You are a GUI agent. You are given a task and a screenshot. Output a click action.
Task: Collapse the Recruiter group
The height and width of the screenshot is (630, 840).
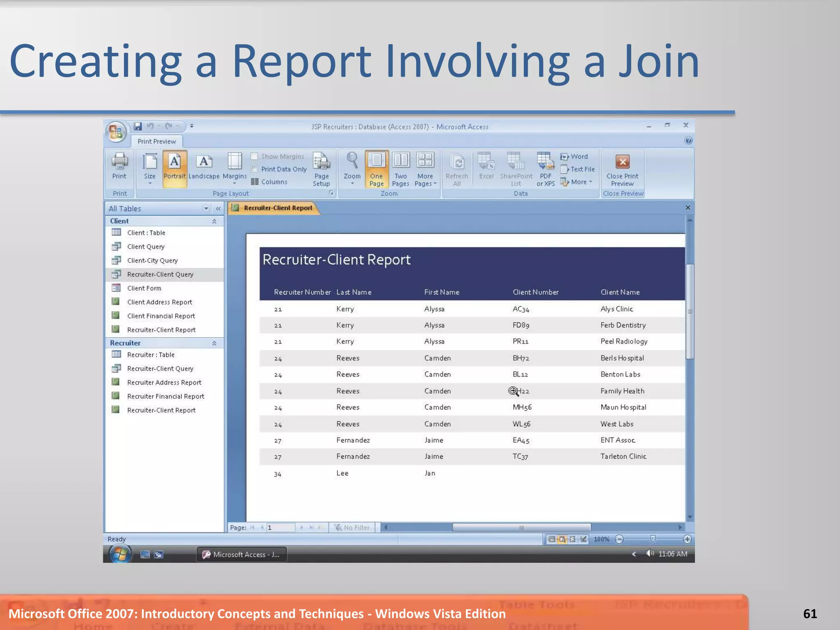tap(214, 343)
